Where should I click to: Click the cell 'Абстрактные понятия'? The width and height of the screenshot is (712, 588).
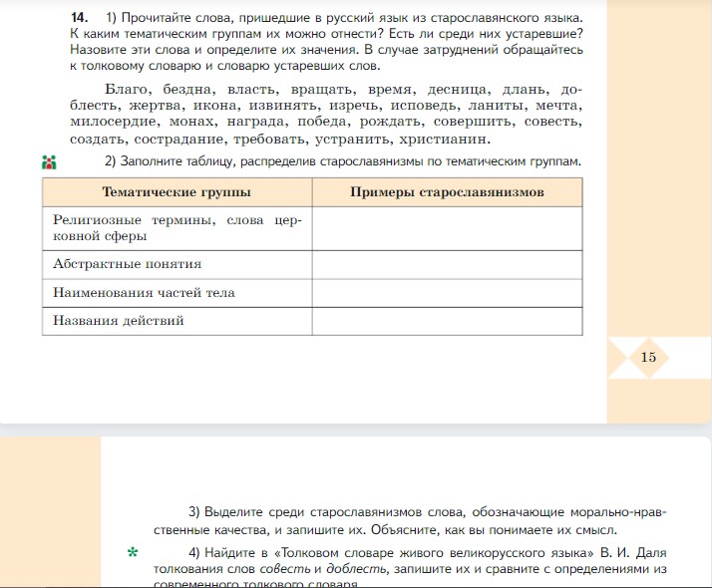point(178,264)
